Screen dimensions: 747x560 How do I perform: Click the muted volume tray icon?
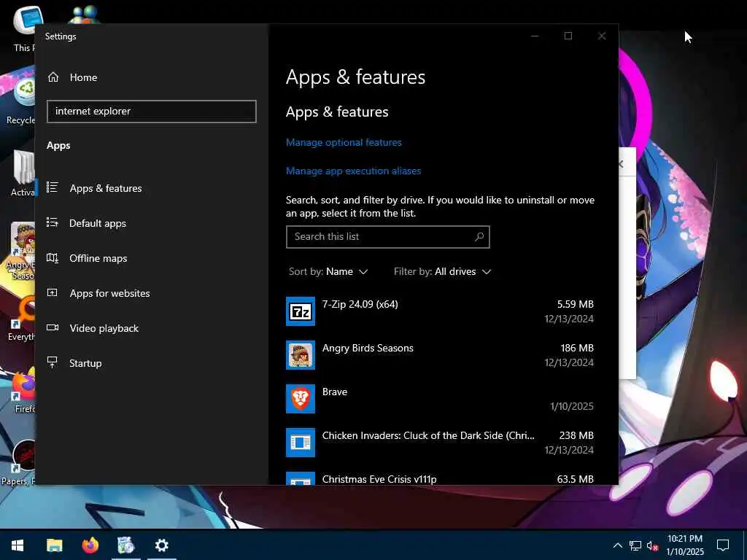tap(652, 545)
